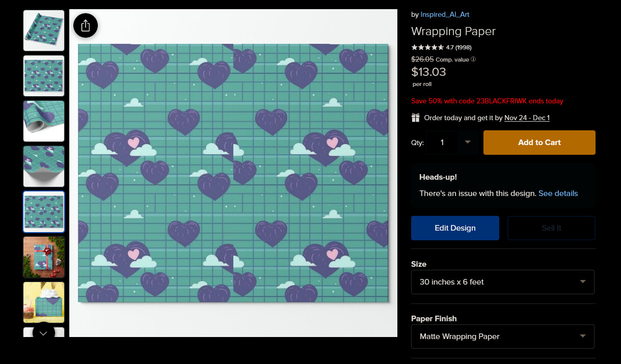
Task: Select the rolled wrapping paper first thumbnail
Action: pos(44,31)
